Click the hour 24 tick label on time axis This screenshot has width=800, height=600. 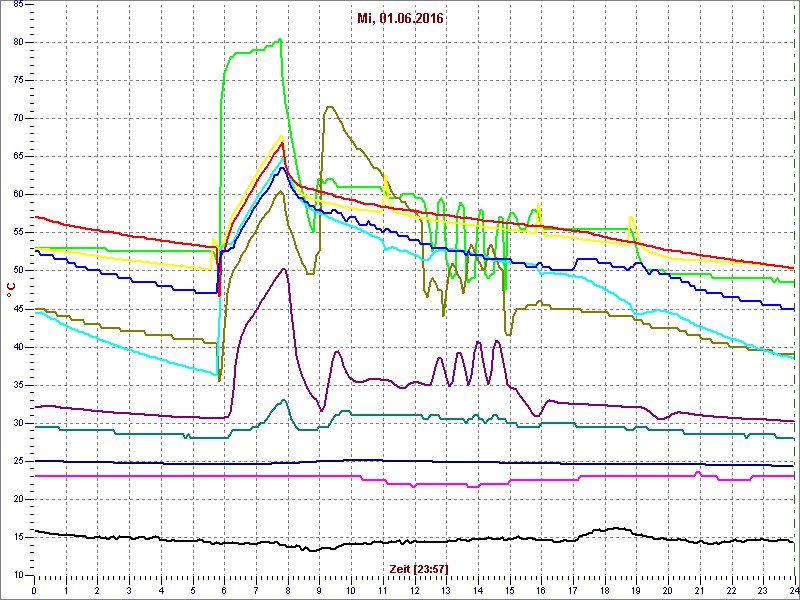pos(794,590)
